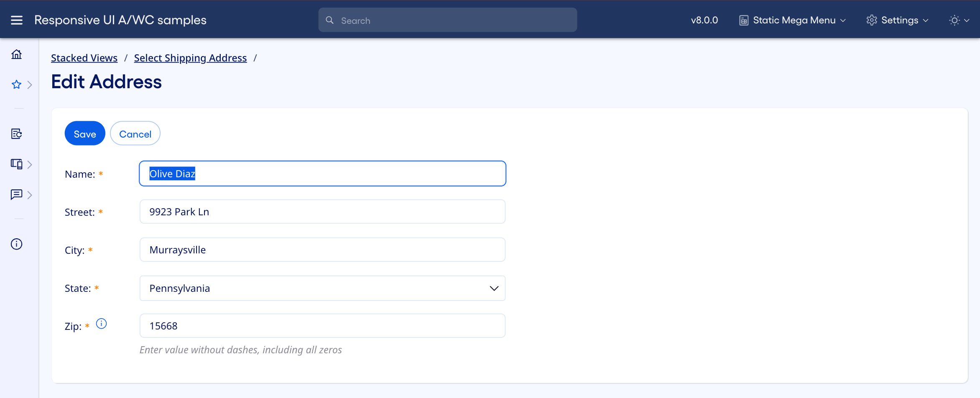Click the star favorites sidebar icon
980x398 pixels.
coord(16,85)
